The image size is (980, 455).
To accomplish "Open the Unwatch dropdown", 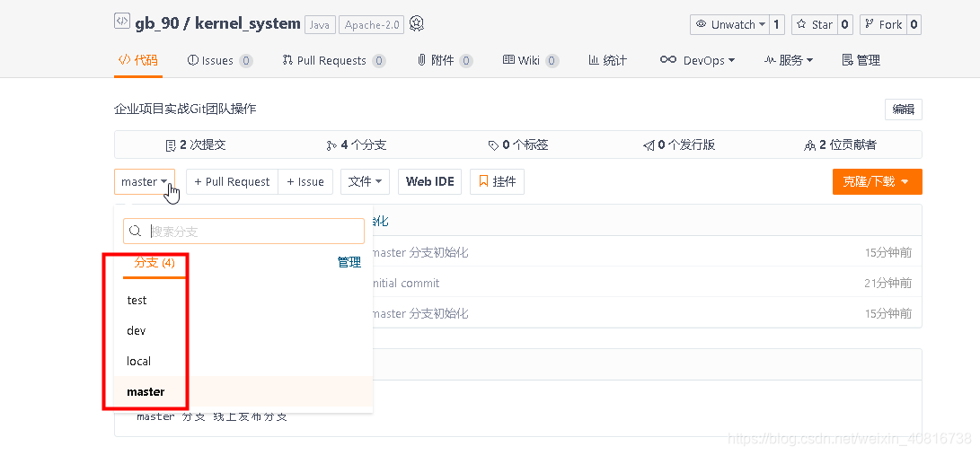I will [730, 24].
